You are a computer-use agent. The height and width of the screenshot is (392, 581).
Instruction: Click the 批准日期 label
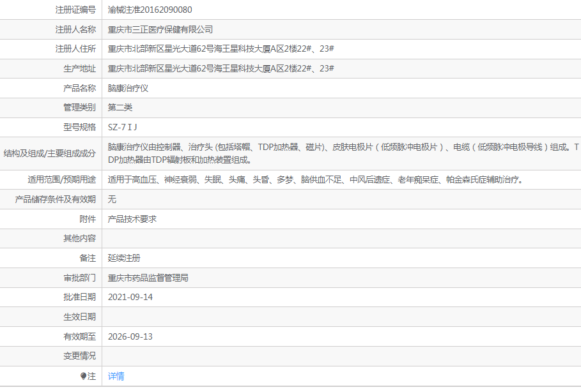(80, 297)
